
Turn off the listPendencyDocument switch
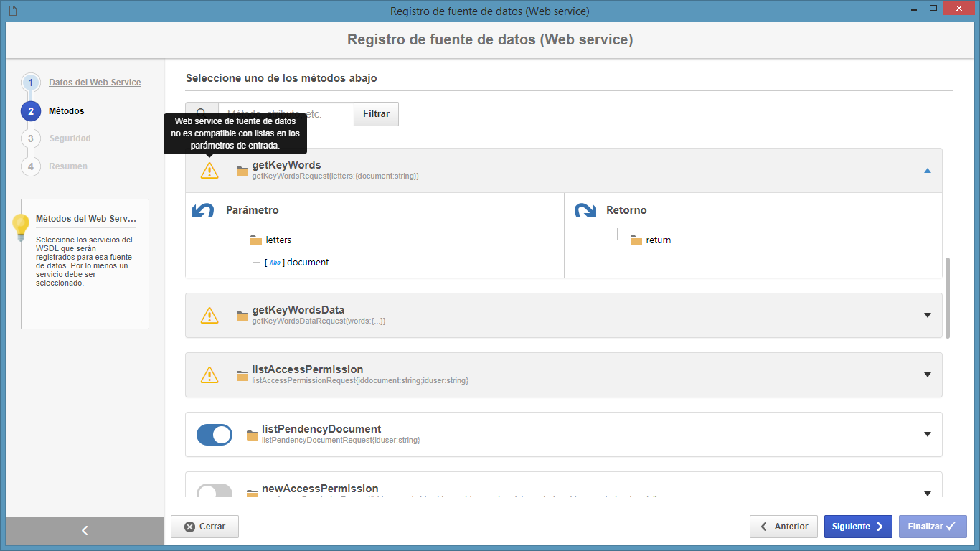click(x=215, y=434)
